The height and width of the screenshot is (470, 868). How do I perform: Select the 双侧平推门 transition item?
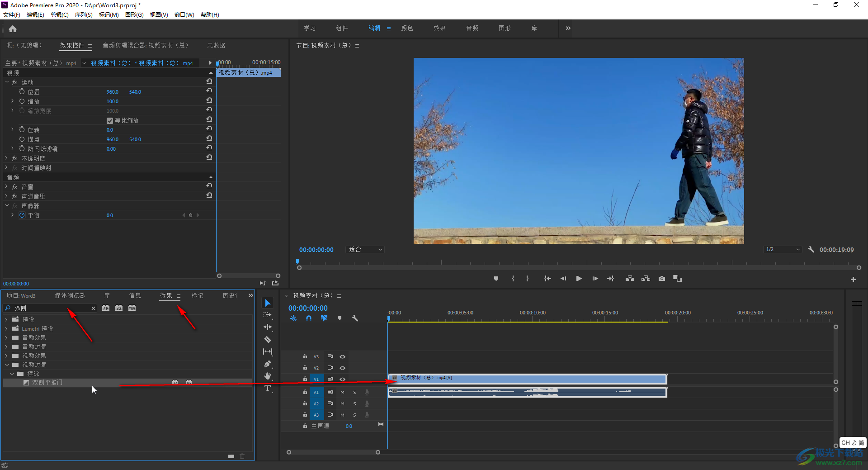click(x=47, y=382)
